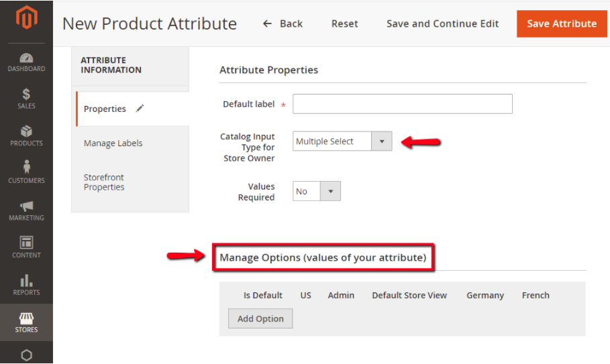This screenshot has height=364, width=610.
Task: Click the Save Attribute button
Action: [x=561, y=23]
